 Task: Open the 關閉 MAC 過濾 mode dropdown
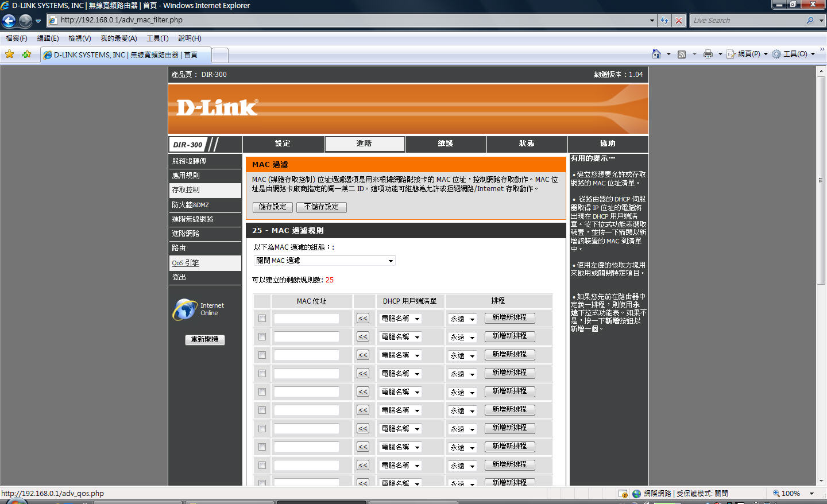(x=324, y=261)
